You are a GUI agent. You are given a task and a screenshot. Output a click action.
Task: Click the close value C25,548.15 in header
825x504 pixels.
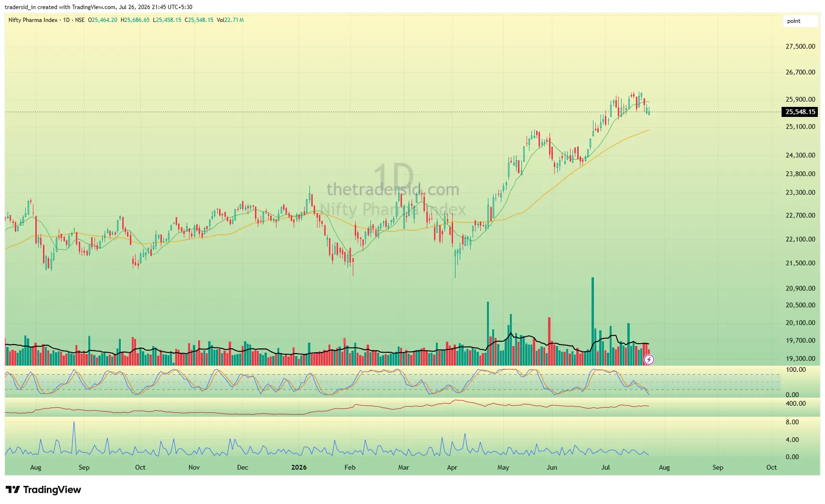(199, 20)
